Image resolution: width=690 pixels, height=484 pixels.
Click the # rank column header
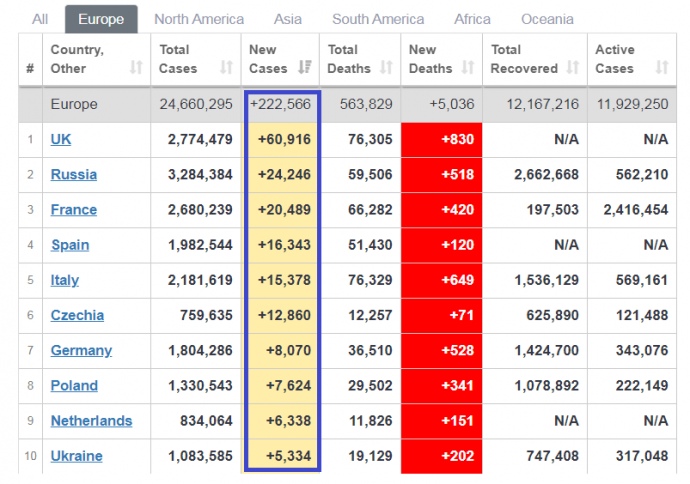click(x=30, y=68)
